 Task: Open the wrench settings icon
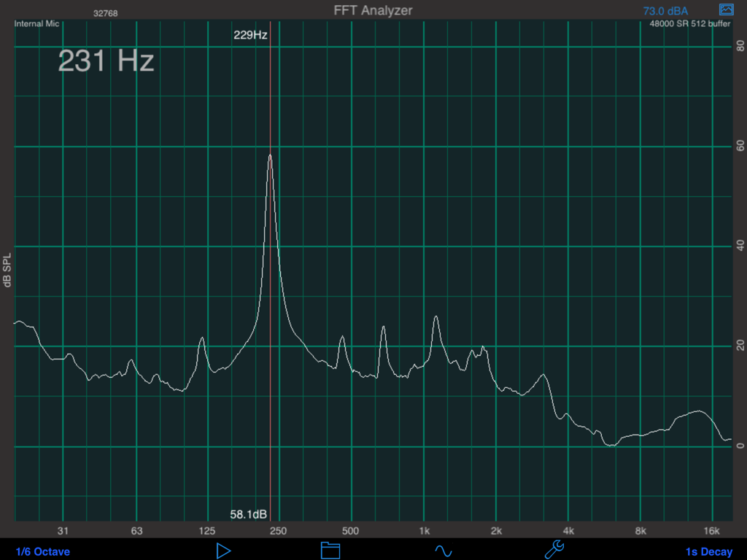(554, 550)
